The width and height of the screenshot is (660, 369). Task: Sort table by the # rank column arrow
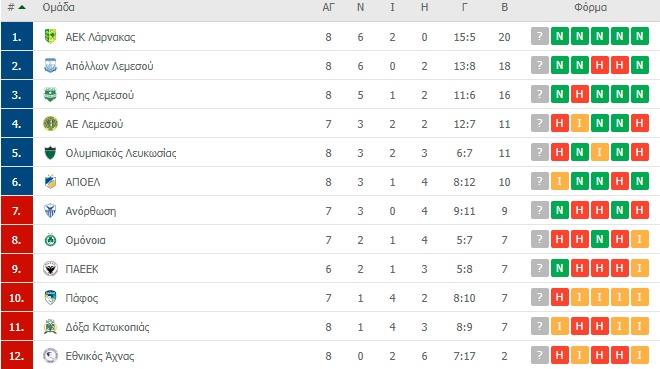[22, 7]
